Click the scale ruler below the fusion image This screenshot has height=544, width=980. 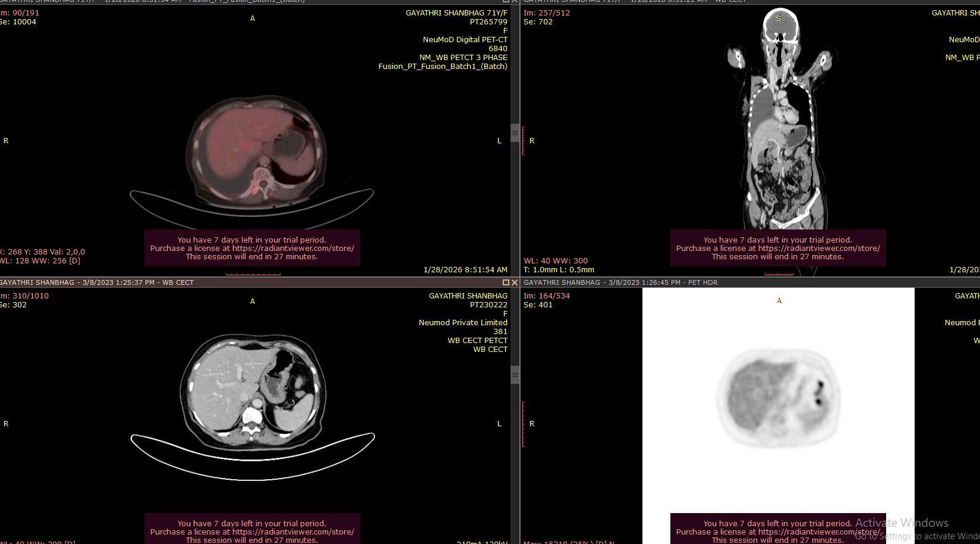(x=253, y=273)
